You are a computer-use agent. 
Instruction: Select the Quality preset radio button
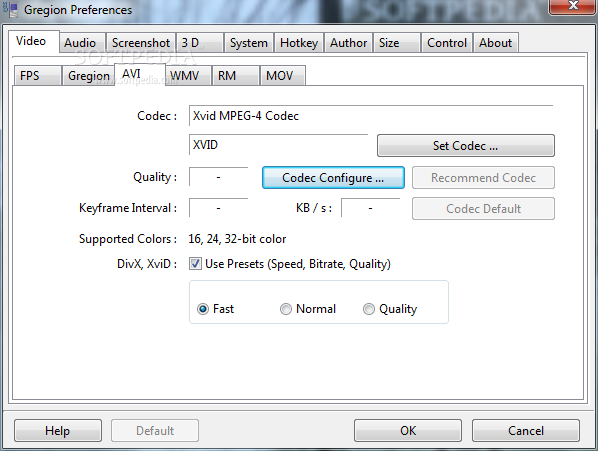(369, 309)
